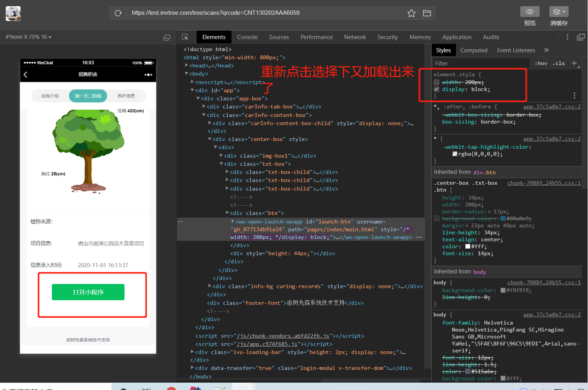Viewport: 588px width, 390px height.
Task: Open the Event Listeners tab
Action: [x=516, y=50]
